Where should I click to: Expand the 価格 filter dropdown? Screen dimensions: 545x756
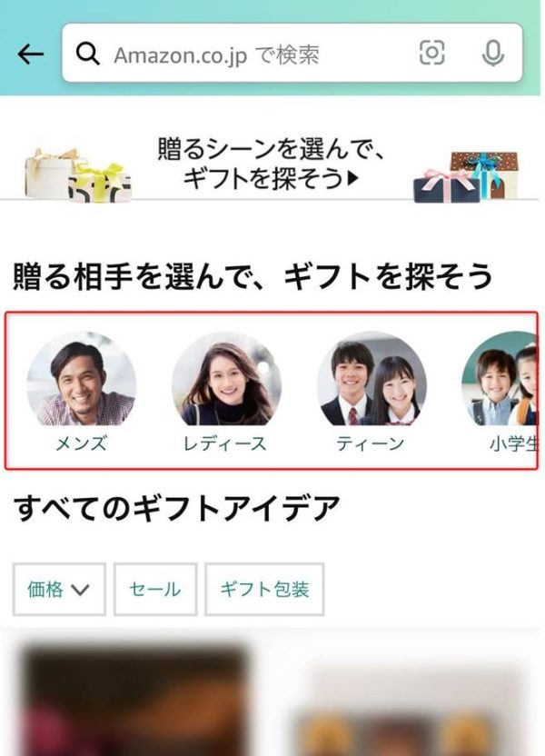tap(59, 589)
